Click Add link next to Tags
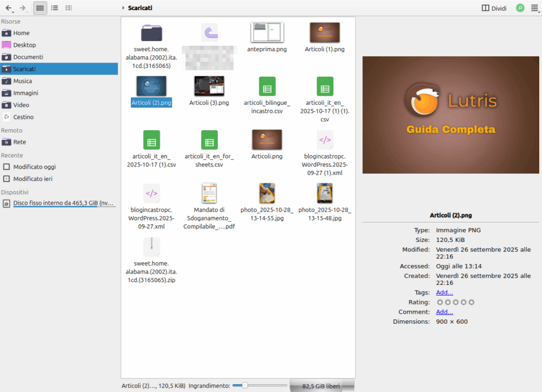 (444, 293)
